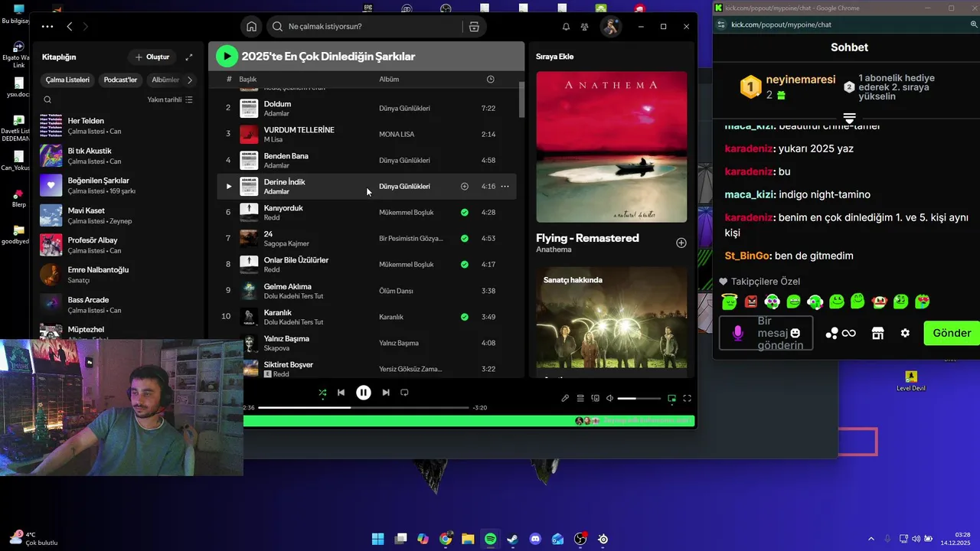Play the 2025'te En Çok Dinlediğin Şarkılar playlist
980x551 pixels.
[x=227, y=56]
